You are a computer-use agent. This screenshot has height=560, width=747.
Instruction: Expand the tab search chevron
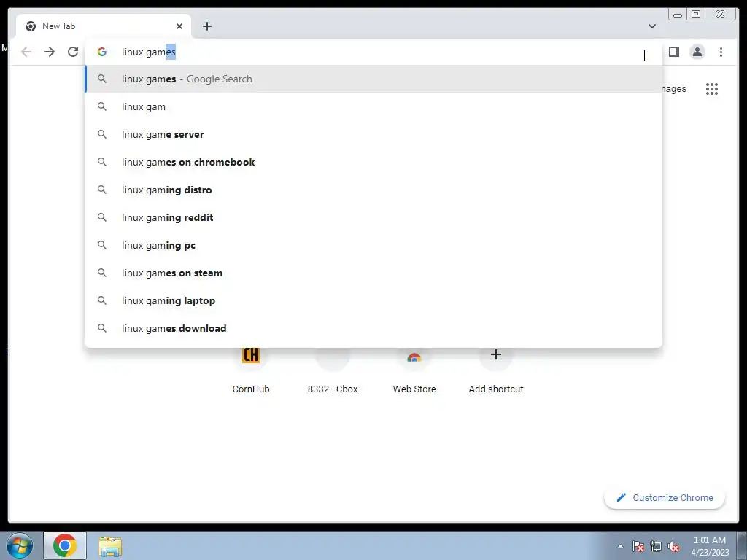point(651,26)
